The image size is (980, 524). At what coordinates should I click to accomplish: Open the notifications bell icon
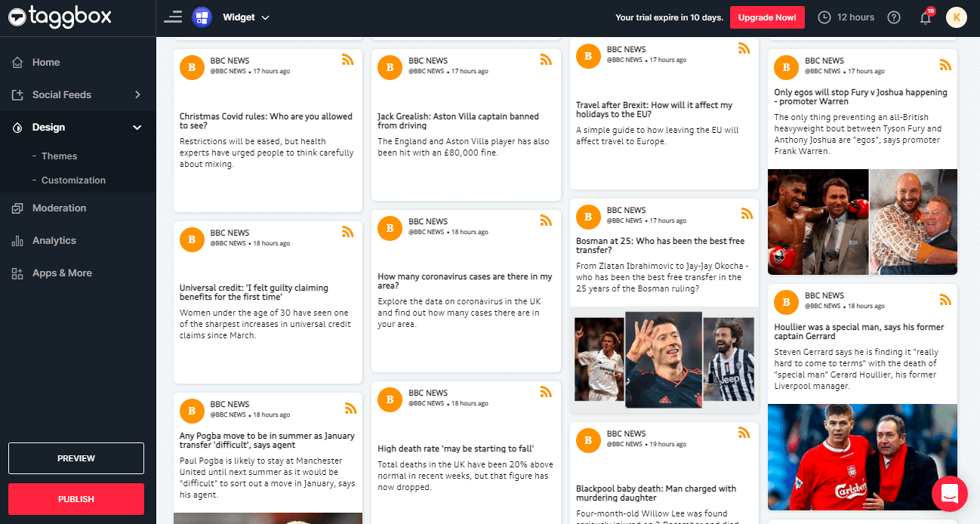pos(926,17)
